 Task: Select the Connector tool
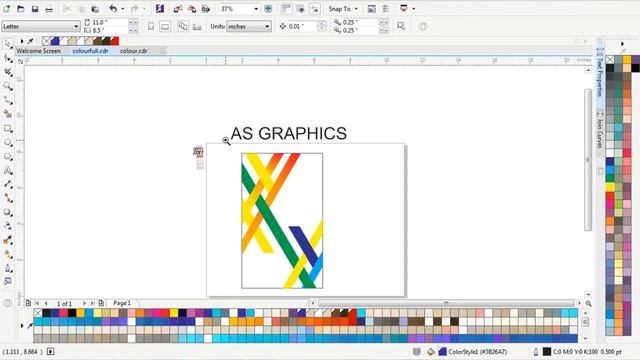pos(8,198)
